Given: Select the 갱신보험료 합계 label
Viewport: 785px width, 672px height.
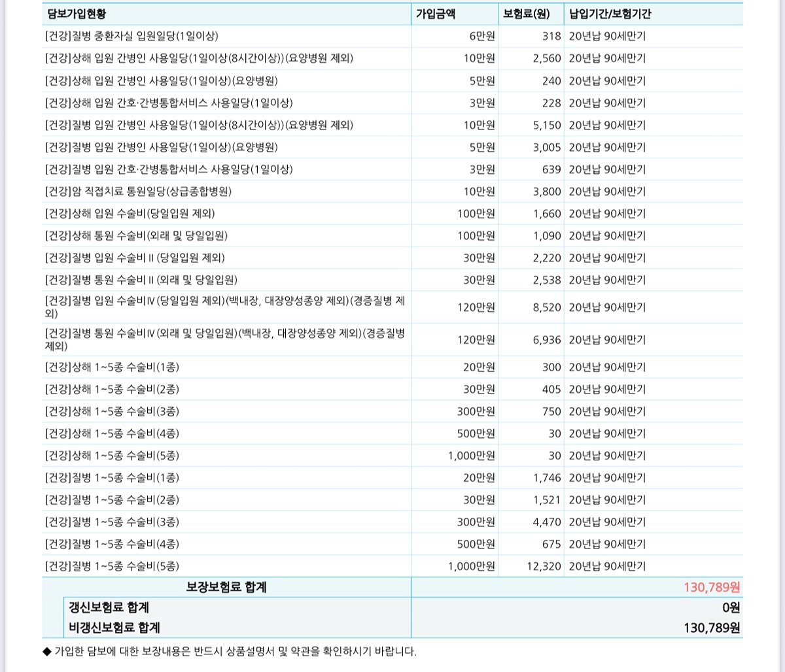Looking at the screenshot, I should 109,608.
